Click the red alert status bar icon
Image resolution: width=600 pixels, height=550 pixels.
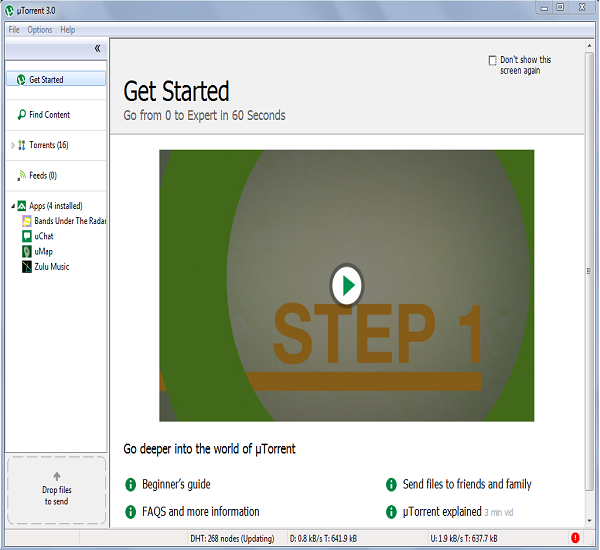(x=575, y=537)
